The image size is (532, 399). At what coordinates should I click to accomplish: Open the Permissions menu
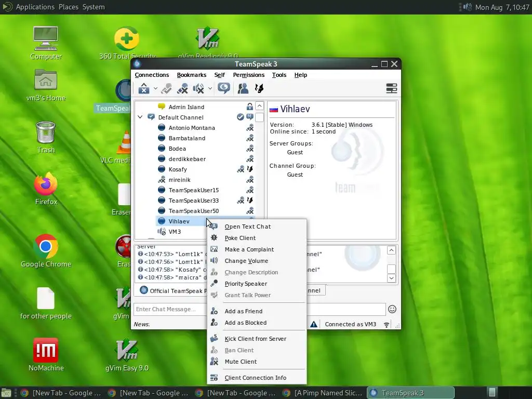[249, 75]
